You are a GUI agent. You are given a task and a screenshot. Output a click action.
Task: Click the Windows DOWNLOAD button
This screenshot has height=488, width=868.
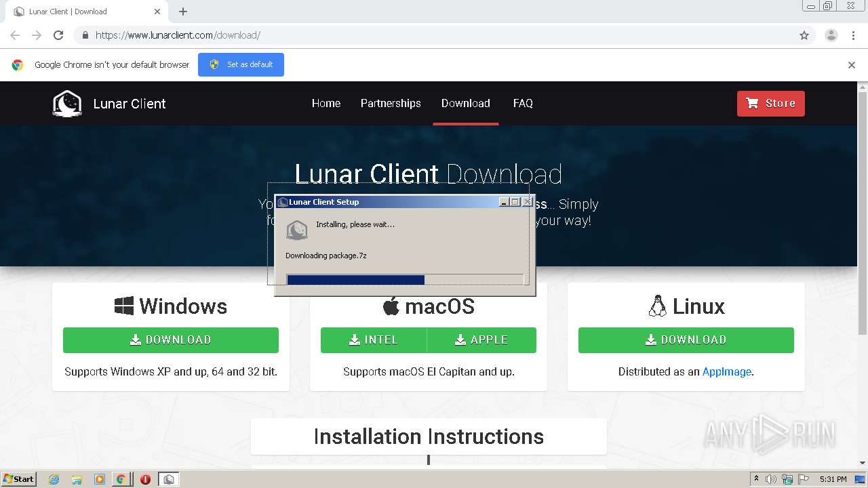pyautogui.click(x=171, y=340)
